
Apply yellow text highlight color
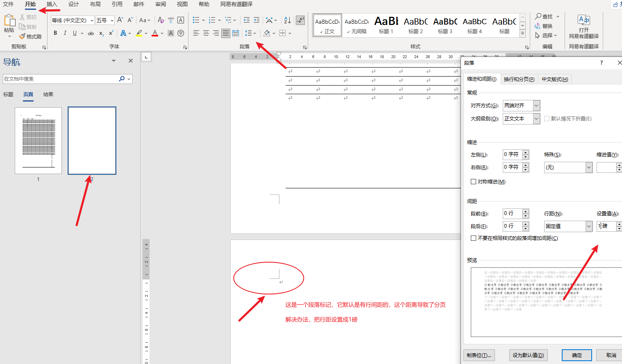(x=139, y=33)
